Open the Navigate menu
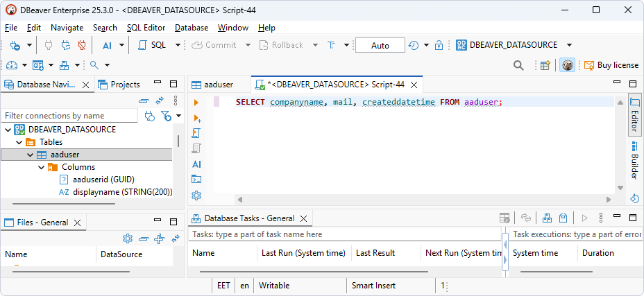The image size is (644, 296). [x=67, y=28]
